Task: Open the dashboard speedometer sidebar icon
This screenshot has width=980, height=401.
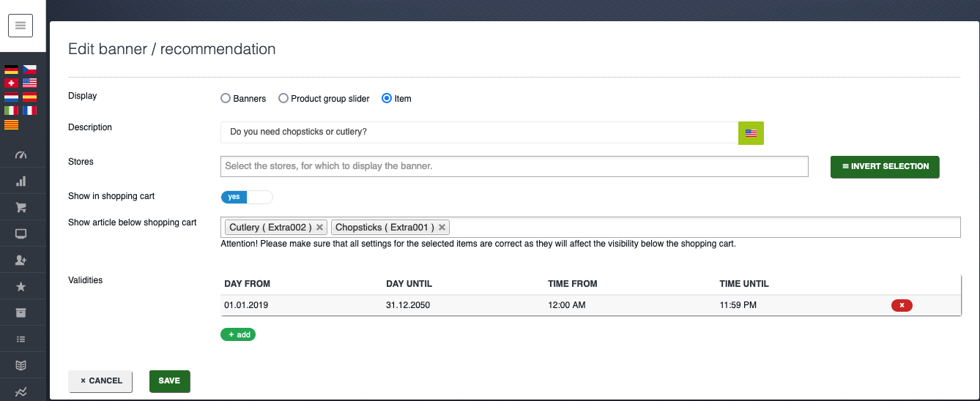Action: tap(21, 155)
